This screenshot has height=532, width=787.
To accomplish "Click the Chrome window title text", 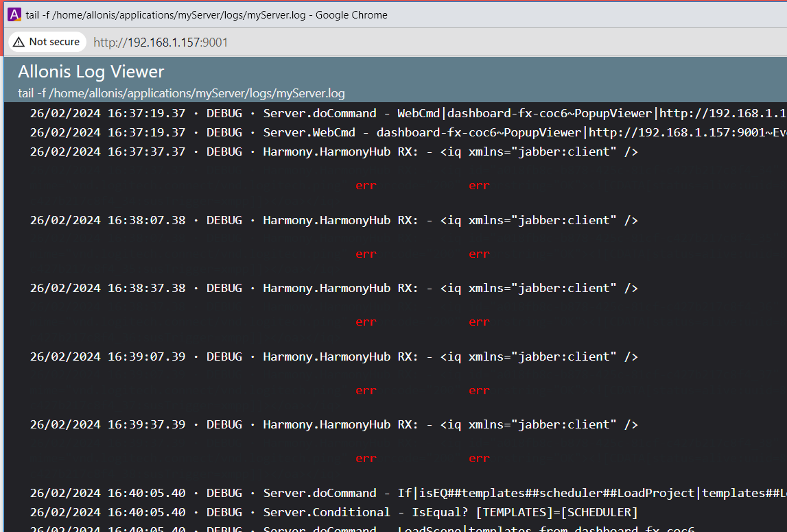I will coord(207,14).
